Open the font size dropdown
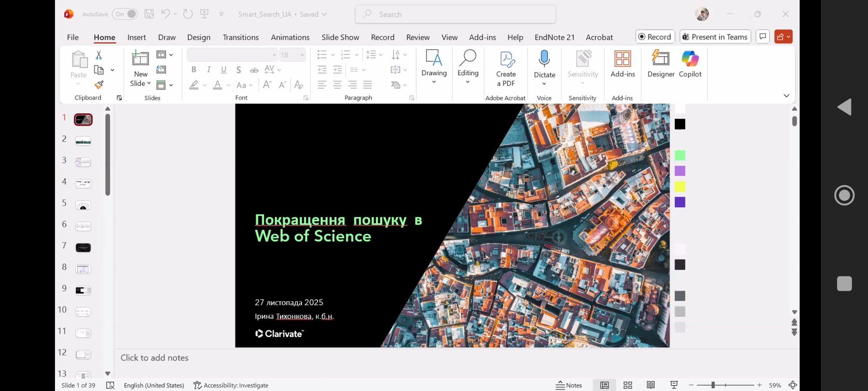Viewport: 868px width, 391px height. (x=302, y=55)
